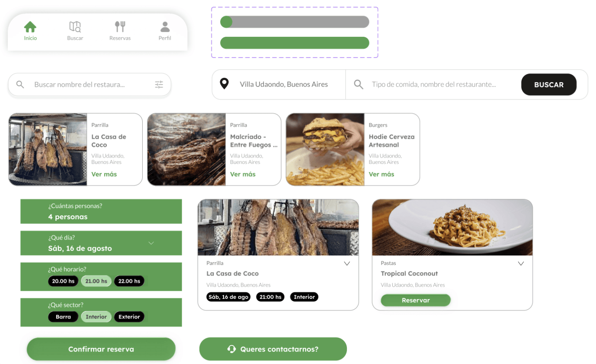Select the Buscar map icon
Image resolution: width=596 pixels, height=364 pixels.
[75, 27]
